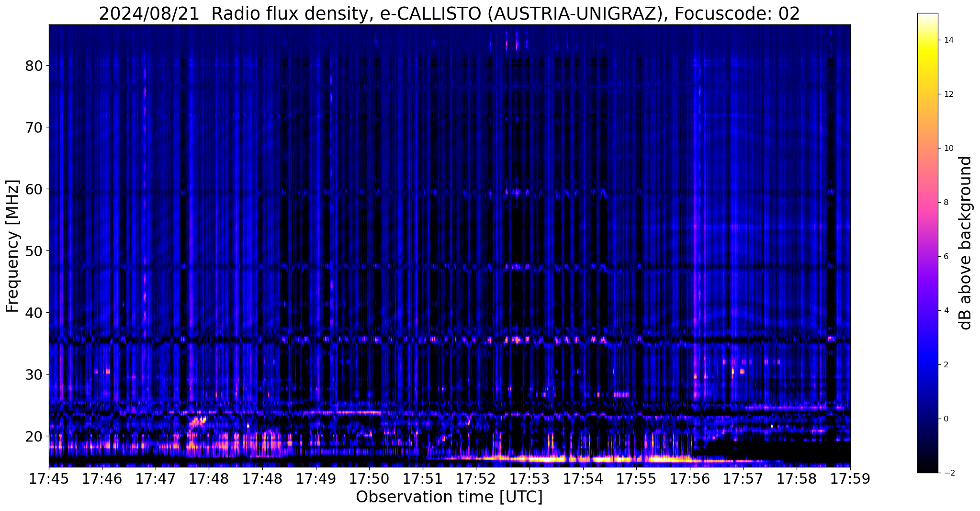This screenshot has height=511, width=980.
Task: Click the 'Observation time [UTC]' x-axis label
Action: point(449,497)
